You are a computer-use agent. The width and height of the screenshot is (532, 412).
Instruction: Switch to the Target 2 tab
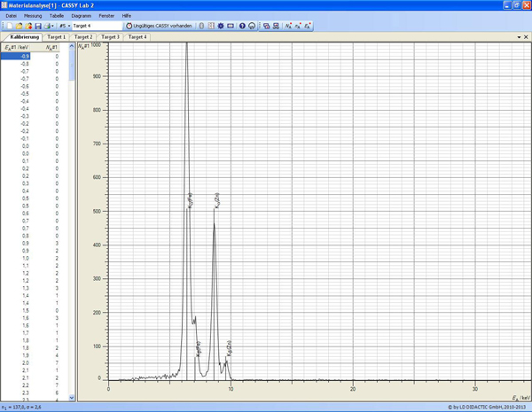coord(83,37)
